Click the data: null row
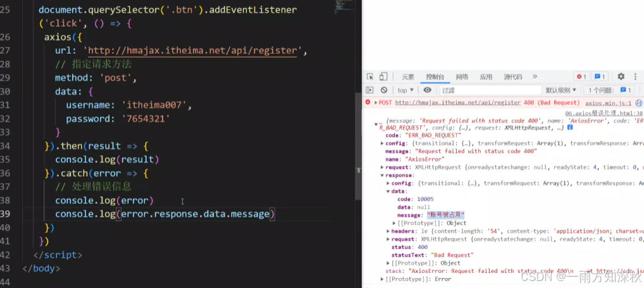644x288 pixels. point(414,207)
